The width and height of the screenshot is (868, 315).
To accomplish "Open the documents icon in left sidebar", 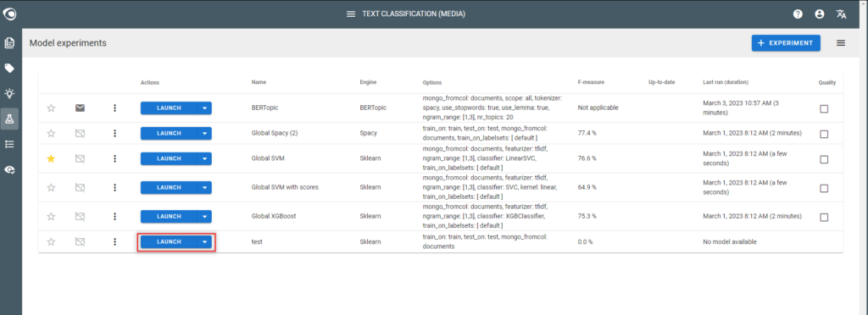I will [x=9, y=43].
